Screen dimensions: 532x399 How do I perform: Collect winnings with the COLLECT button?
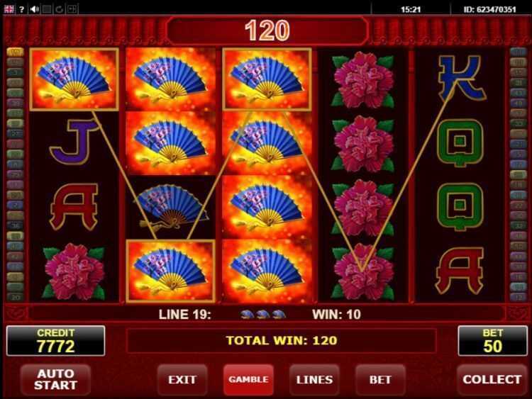point(492,380)
